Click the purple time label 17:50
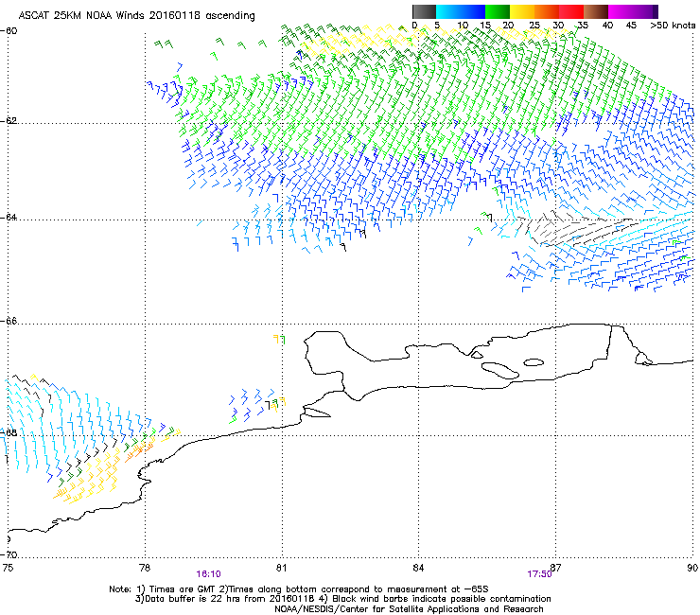The height and width of the screenshot is (615, 700). 539,574
